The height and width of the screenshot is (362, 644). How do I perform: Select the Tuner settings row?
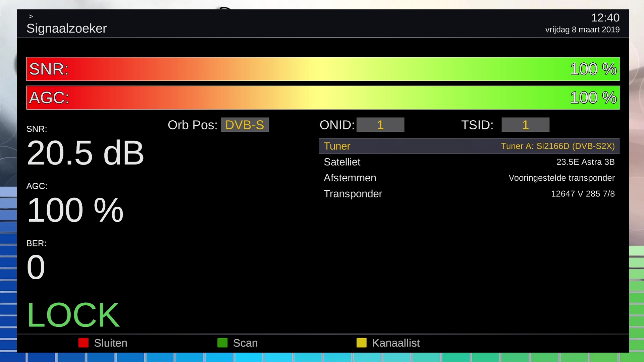point(337,146)
